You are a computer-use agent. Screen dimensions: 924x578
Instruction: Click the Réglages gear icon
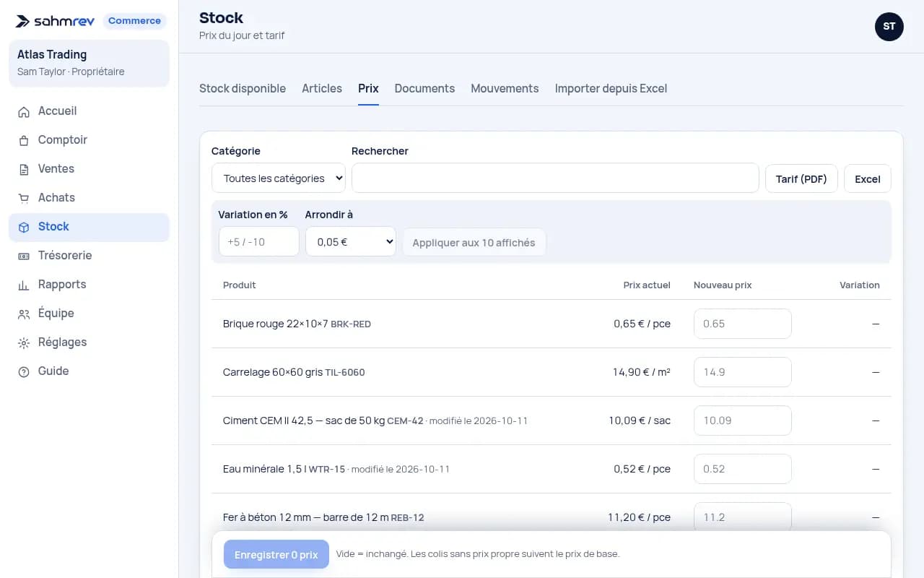click(24, 342)
